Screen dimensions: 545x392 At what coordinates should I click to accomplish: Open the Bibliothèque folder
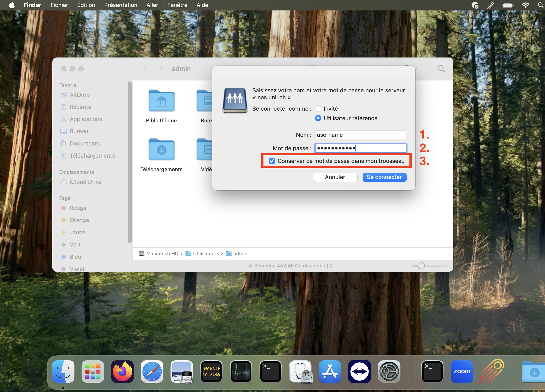(161, 101)
